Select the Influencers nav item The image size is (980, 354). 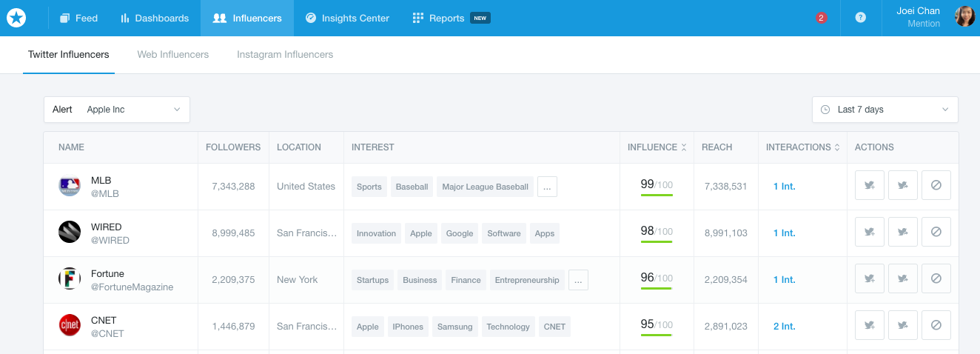click(247, 18)
